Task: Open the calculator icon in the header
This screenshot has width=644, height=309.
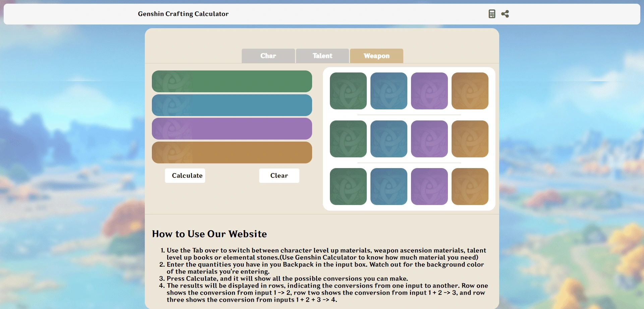Action: [x=492, y=14]
